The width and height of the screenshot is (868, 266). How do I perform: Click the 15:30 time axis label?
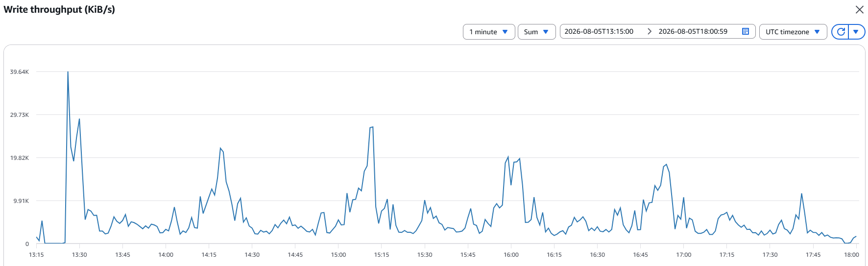(425, 255)
